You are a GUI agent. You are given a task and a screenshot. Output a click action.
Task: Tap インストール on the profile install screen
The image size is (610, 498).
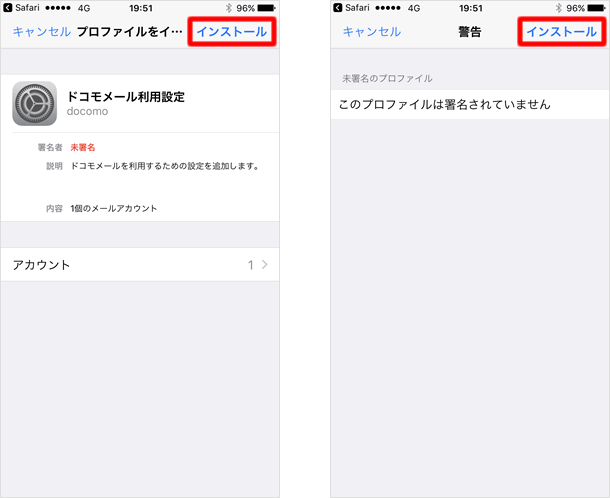[x=232, y=32]
